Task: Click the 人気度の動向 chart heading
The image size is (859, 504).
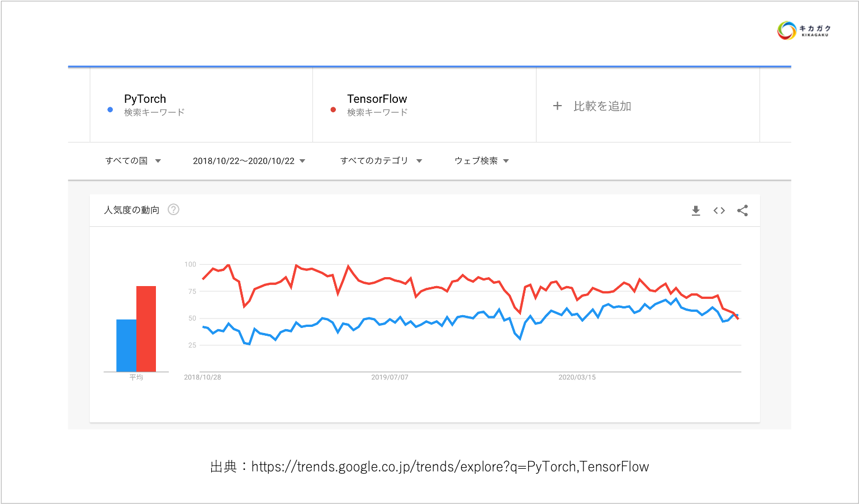Action: pos(132,210)
